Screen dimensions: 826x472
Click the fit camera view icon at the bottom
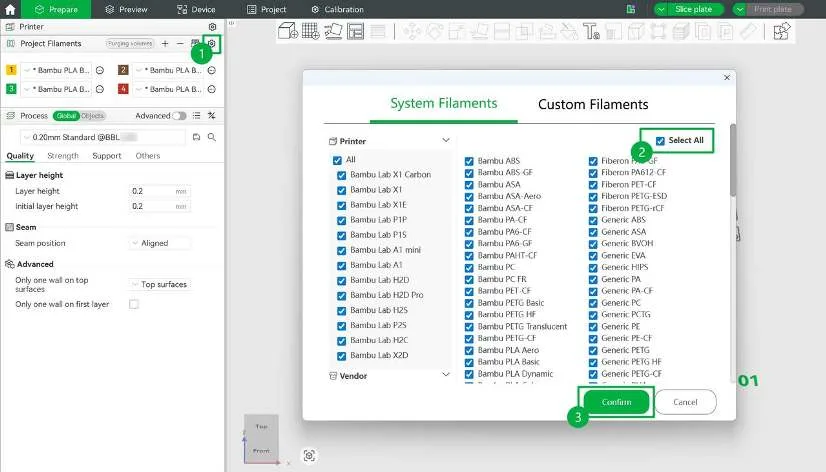[x=309, y=456]
